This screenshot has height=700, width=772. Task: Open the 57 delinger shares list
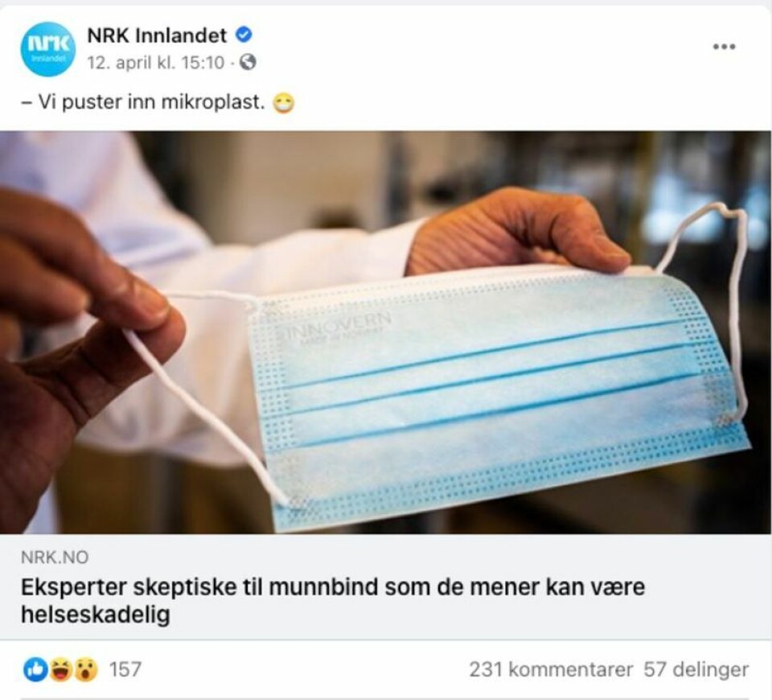click(x=696, y=669)
